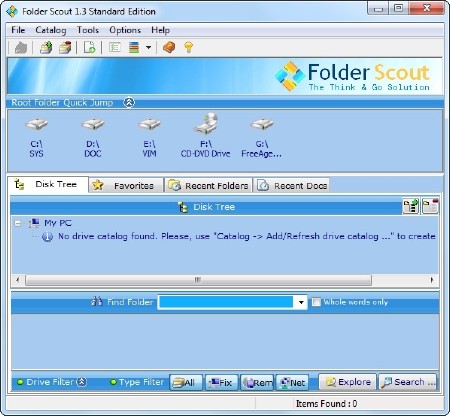
Task: Switch to the Disk Tree tab
Action: point(47,184)
